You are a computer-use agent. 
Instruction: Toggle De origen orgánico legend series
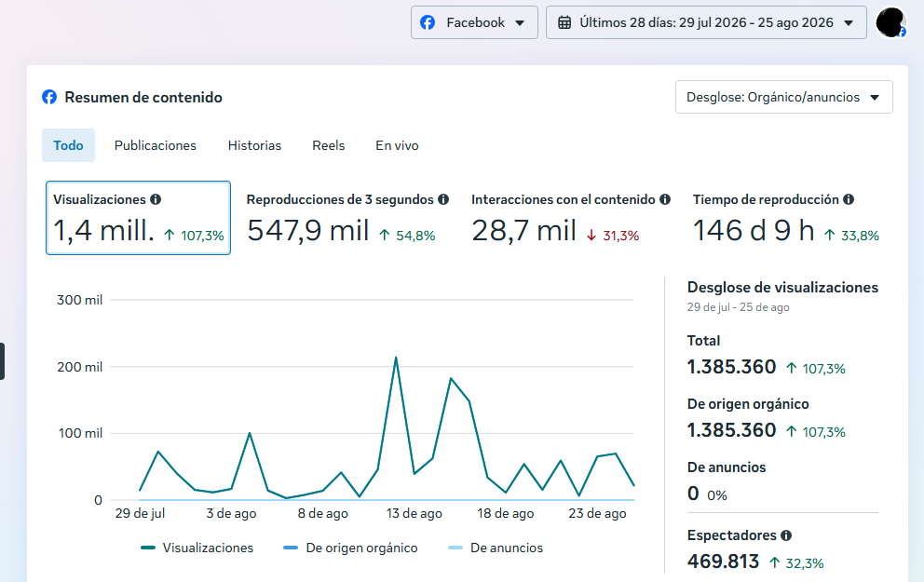coord(350,548)
